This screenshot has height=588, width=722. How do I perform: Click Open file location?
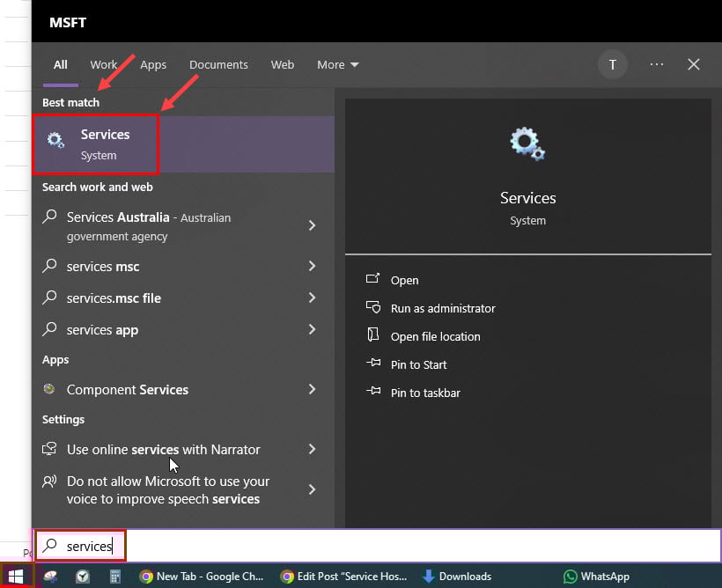(x=435, y=336)
